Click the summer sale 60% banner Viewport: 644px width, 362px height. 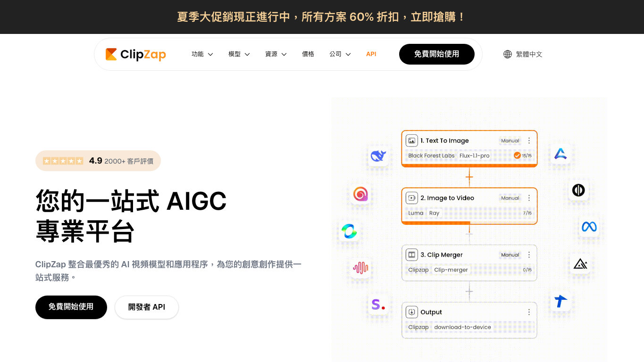click(x=322, y=17)
